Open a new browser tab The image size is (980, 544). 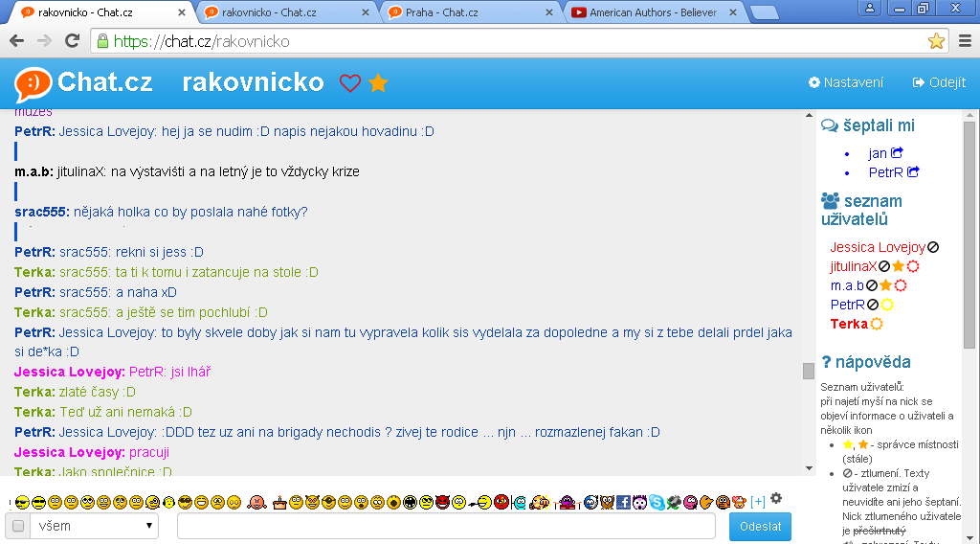764,12
